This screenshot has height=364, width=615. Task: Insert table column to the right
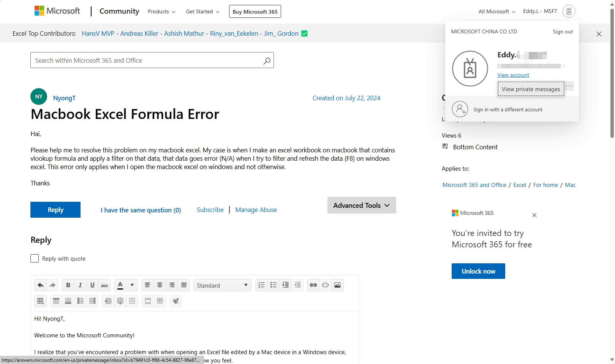tap(93, 301)
